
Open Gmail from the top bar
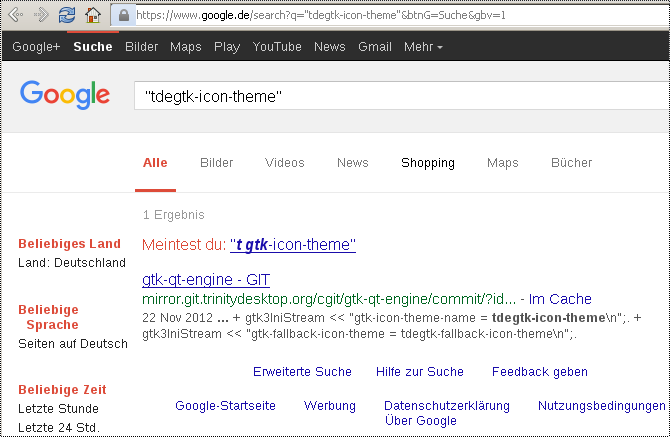[375, 47]
